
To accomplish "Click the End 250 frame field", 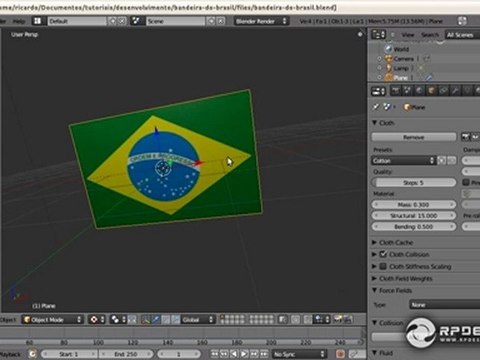I will coord(126,354).
